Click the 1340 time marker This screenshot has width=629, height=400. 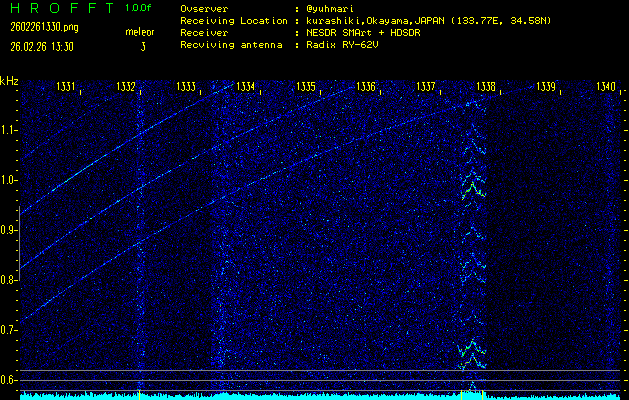(606, 87)
